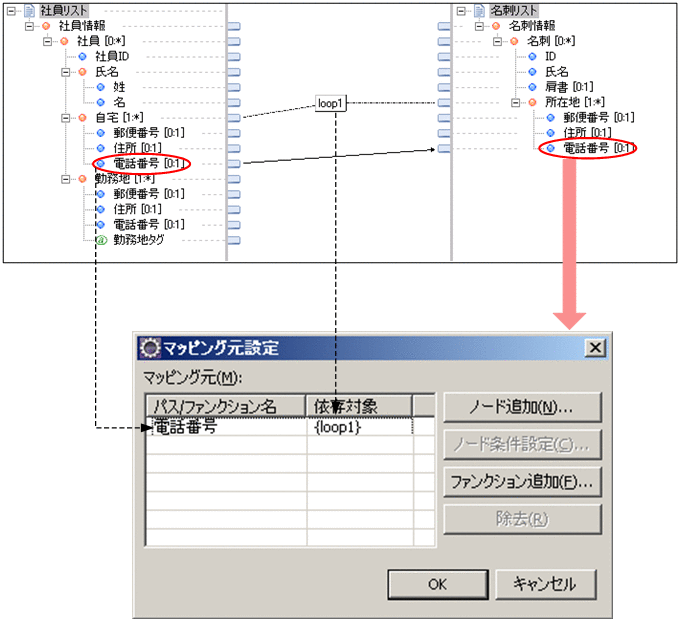
Task: Click the 名 field icon
Action: coord(101,102)
